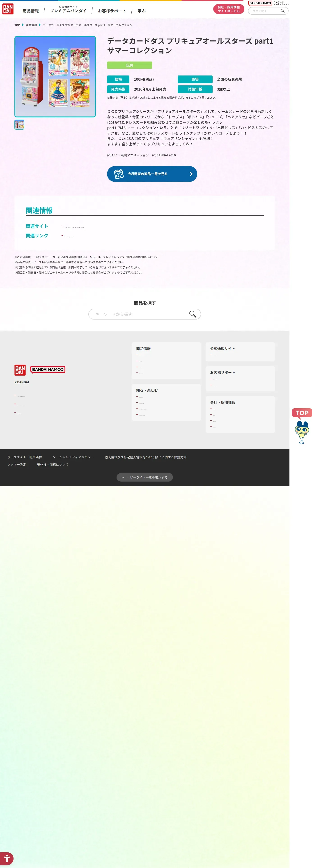Open ソーシャルメディアポリシー link
312x868 pixels.
[x=73, y=457]
